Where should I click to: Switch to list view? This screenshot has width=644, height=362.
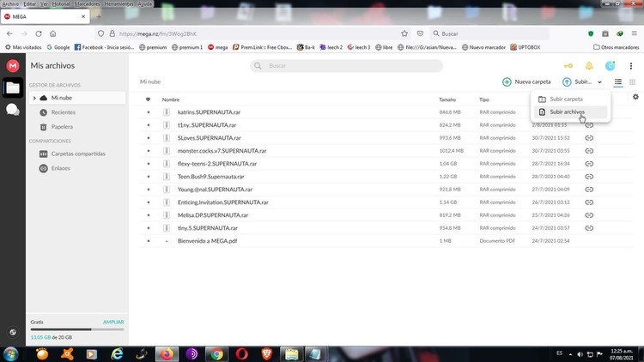(x=618, y=81)
